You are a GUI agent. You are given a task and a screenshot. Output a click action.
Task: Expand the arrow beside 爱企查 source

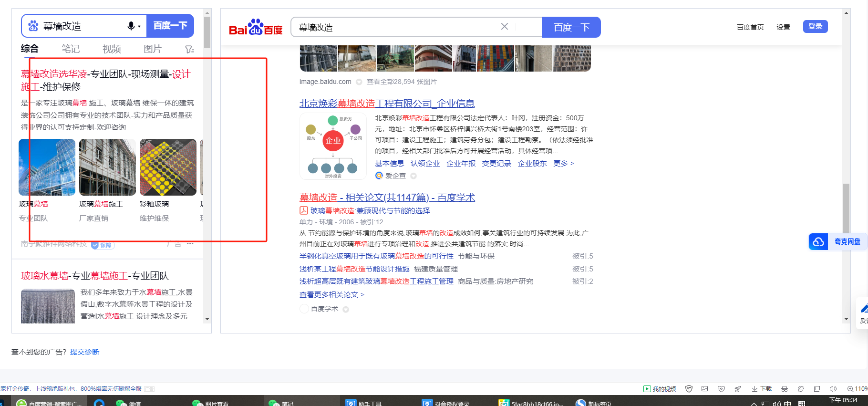click(413, 176)
